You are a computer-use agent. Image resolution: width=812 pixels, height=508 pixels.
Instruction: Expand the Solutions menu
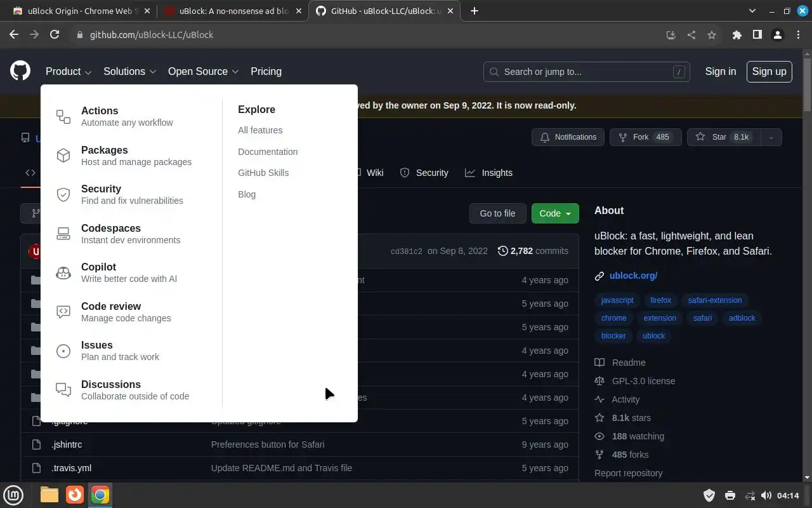[x=129, y=72]
